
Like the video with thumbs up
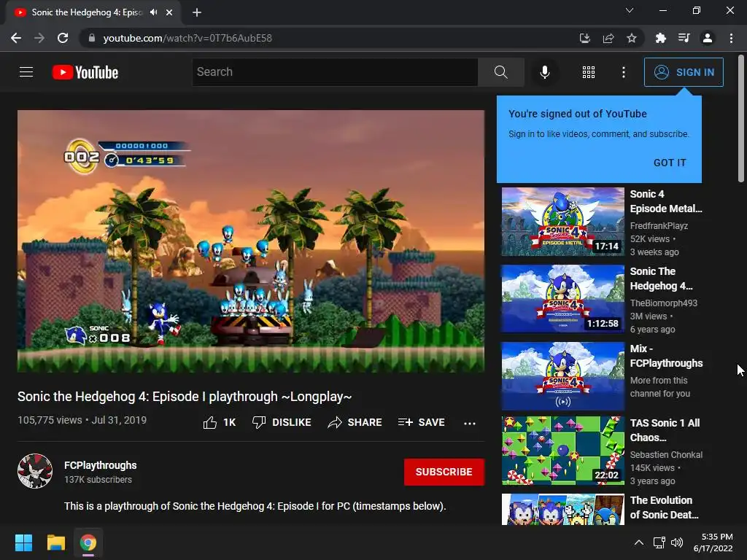(x=219, y=422)
